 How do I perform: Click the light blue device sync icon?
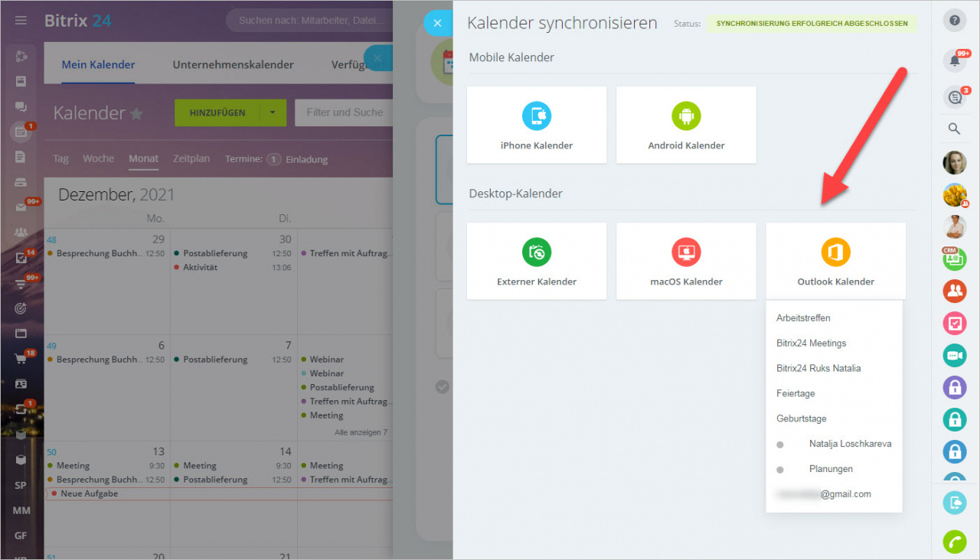(954, 503)
